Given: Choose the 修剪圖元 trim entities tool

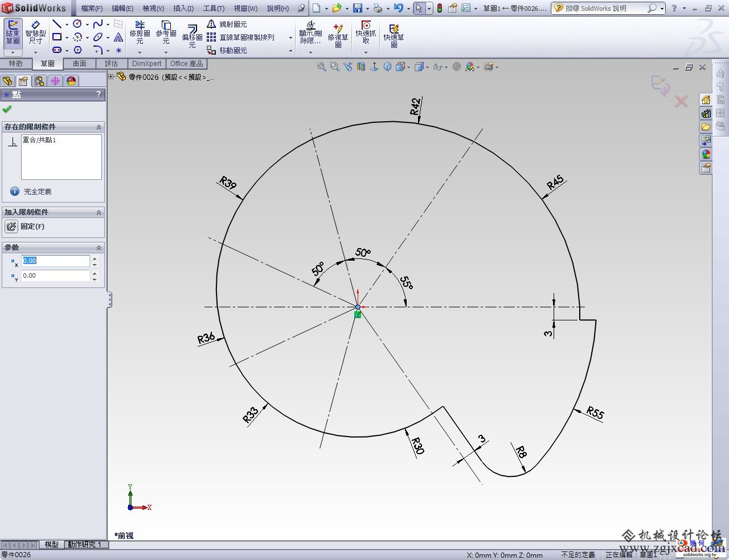Looking at the screenshot, I should [140, 32].
